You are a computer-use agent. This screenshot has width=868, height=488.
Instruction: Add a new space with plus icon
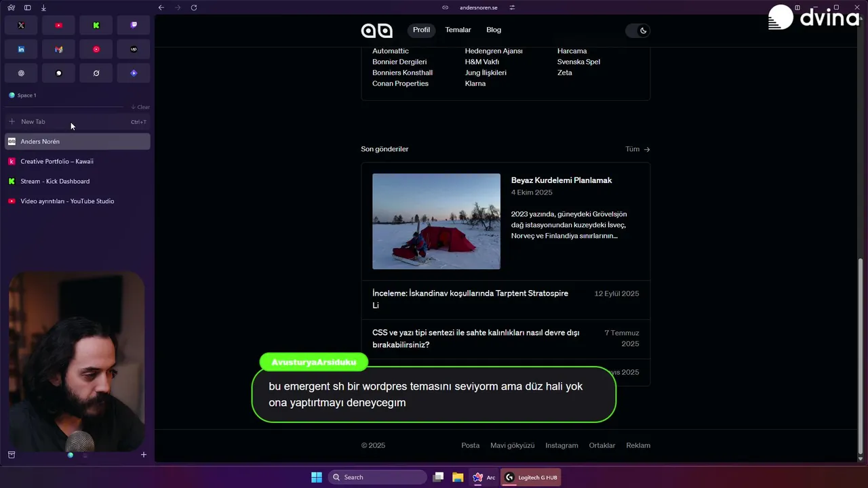coord(143,455)
